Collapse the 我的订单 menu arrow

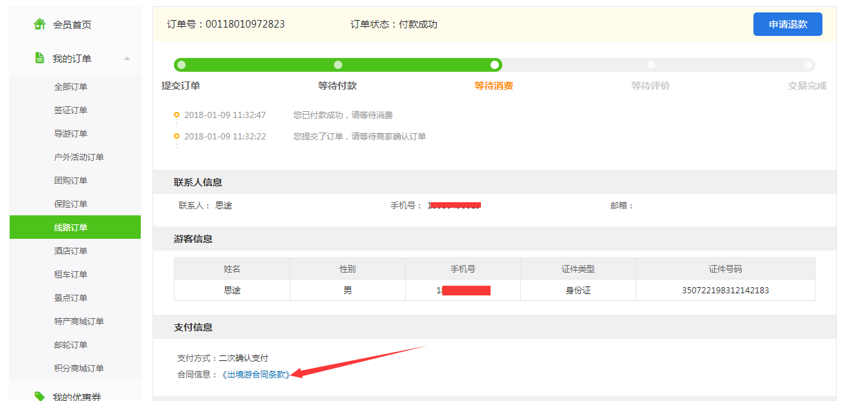(x=127, y=59)
